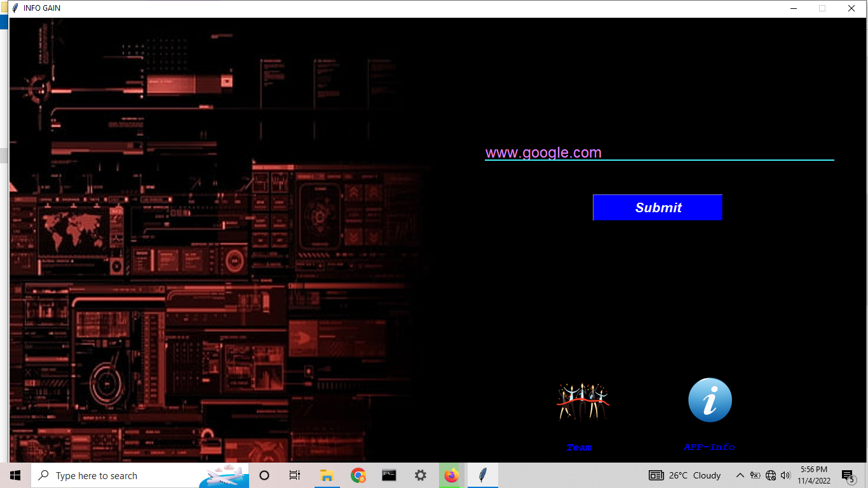Click the airplane picture in the search box
Image resolution: width=868 pixels, height=488 pixels.
pos(224,476)
